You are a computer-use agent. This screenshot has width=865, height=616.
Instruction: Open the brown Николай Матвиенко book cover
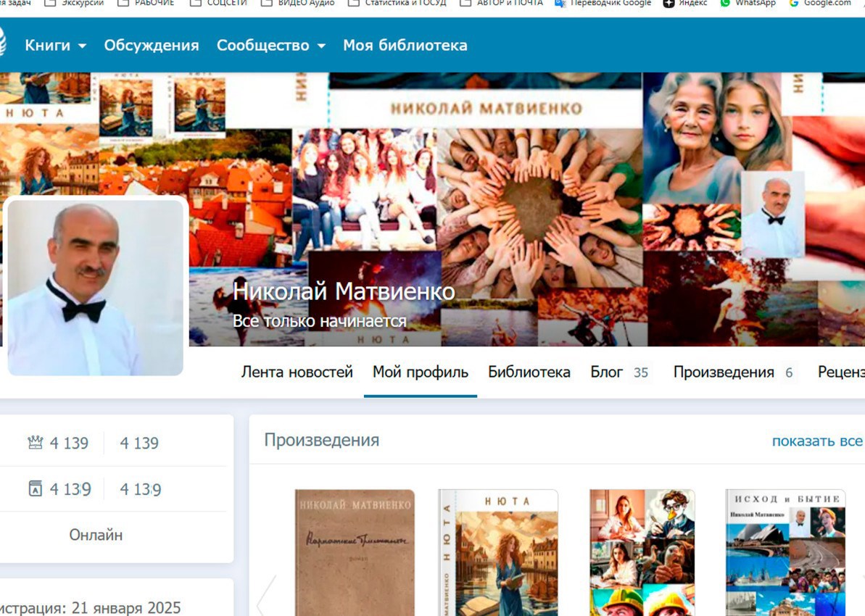click(355, 552)
